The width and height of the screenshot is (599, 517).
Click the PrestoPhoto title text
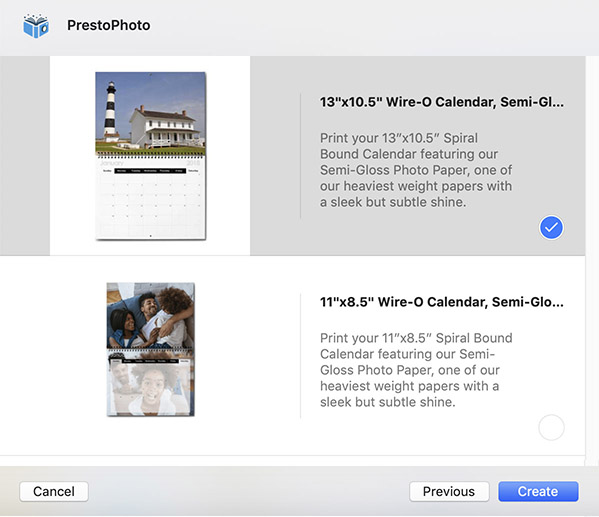click(108, 25)
